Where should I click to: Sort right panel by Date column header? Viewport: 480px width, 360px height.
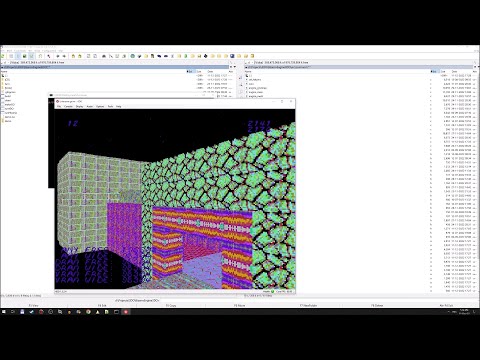(x=461, y=71)
